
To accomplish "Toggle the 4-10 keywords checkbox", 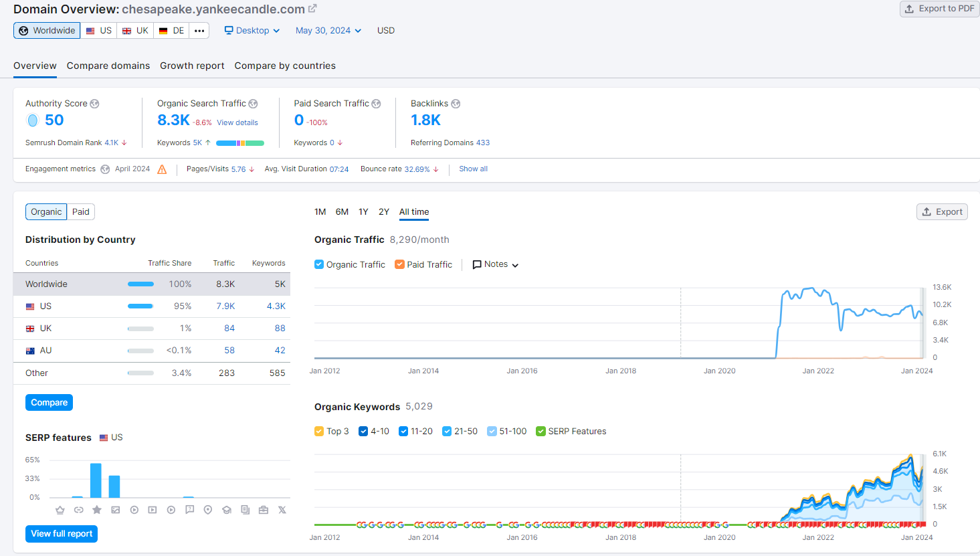I will [363, 432].
